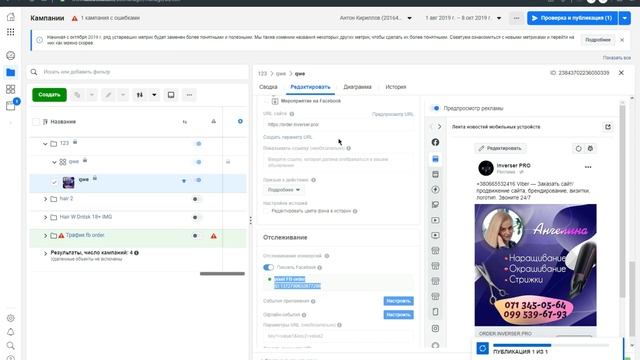Select the Instant Articles lightning placement icon
The image size is (640, 360).
pos(436,189)
